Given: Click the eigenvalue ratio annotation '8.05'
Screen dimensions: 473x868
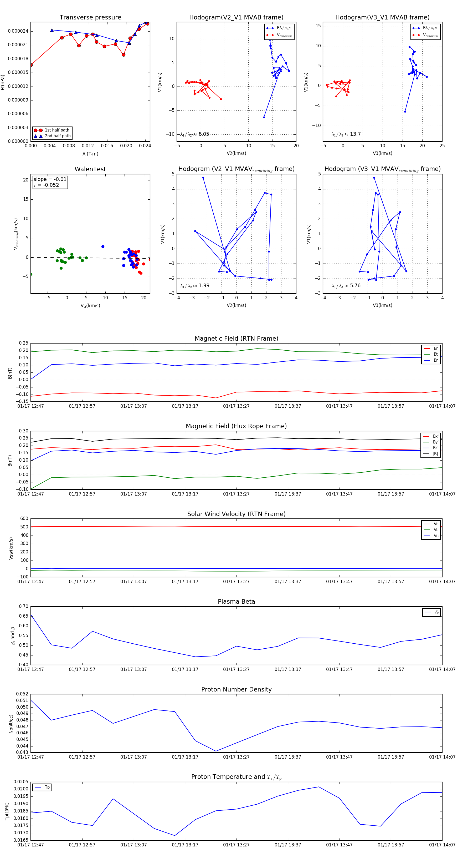Looking at the screenshot, I should 194,134.
